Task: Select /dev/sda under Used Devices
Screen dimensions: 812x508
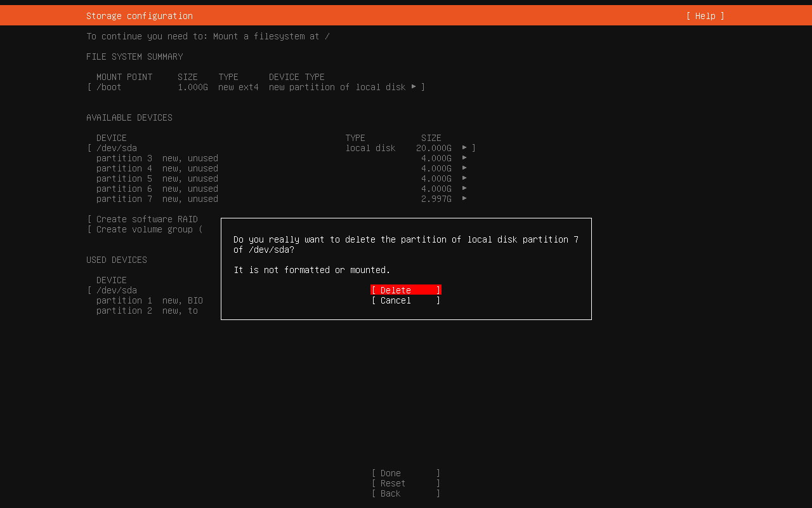Action: [x=117, y=290]
